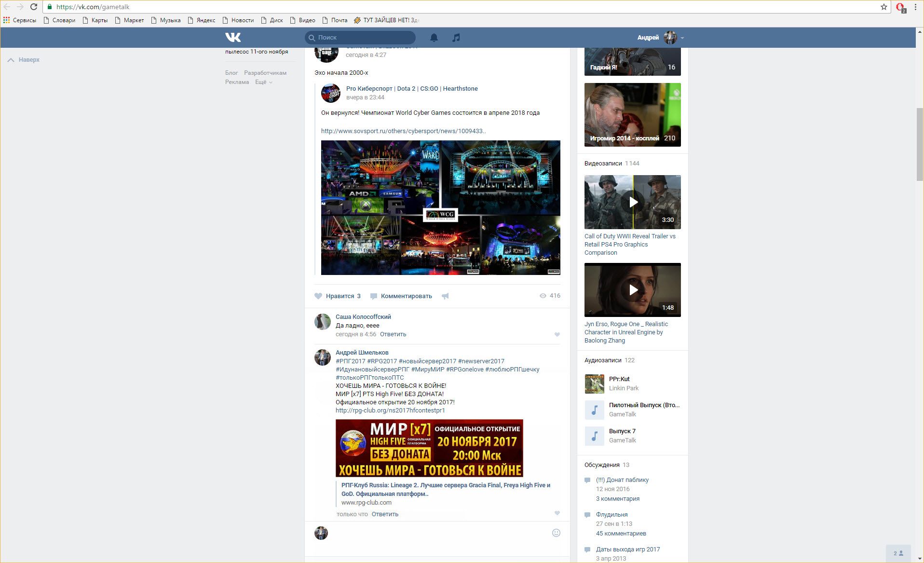924x563 pixels.
Task: Click Саша Колософфский's avatar
Action: 322,321
